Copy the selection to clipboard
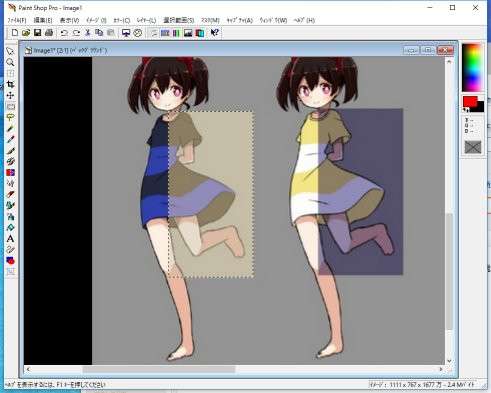 coord(99,33)
